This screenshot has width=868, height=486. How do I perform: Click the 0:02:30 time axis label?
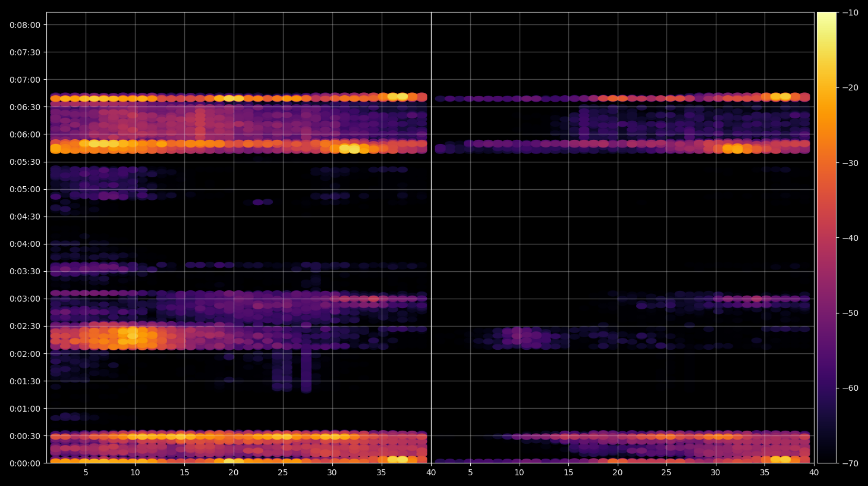pyautogui.click(x=25, y=327)
